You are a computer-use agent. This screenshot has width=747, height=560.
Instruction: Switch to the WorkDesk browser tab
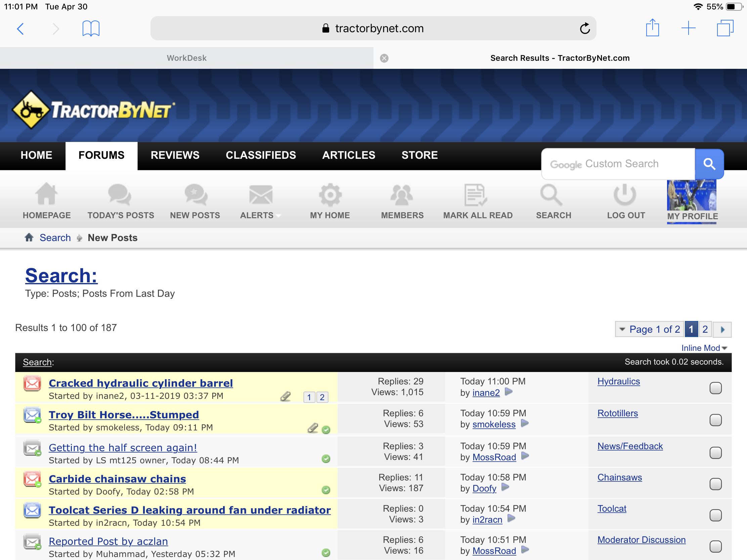[x=186, y=58]
